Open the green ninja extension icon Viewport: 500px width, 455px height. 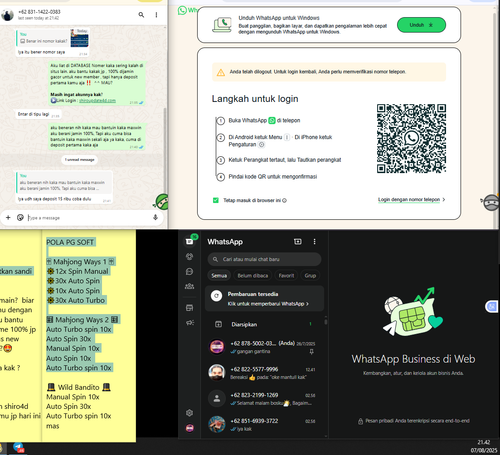(x=162, y=202)
